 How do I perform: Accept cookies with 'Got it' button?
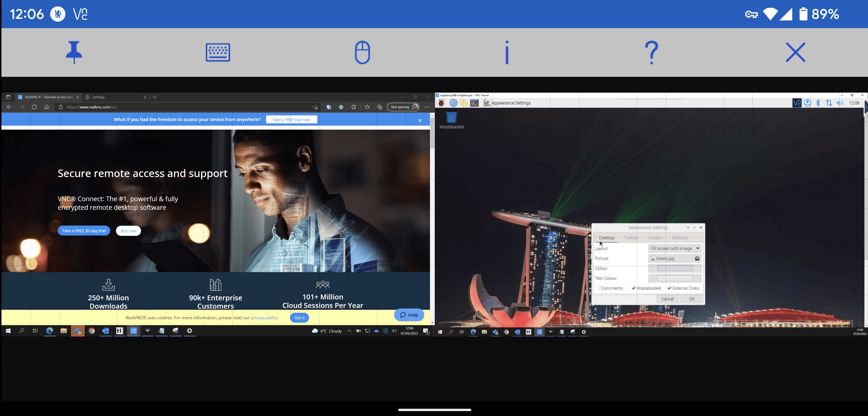click(x=299, y=317)
